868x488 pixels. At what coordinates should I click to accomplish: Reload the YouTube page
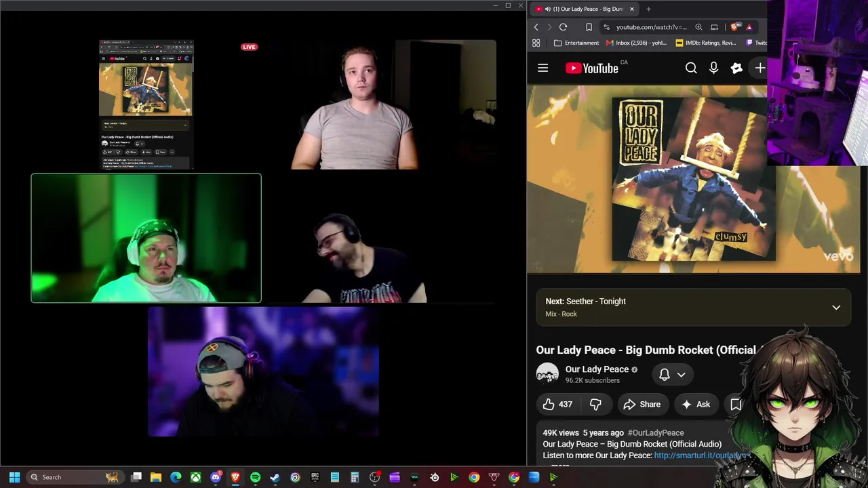coord(563,27)
